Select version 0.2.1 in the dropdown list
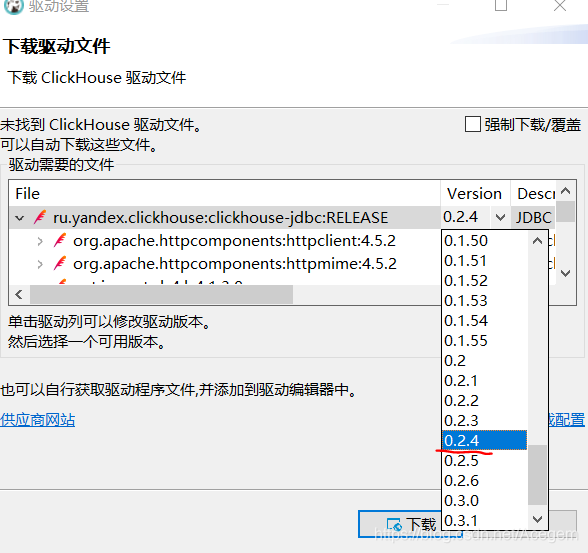Viewport: 588px width, 553px height. tap(484, 381)
